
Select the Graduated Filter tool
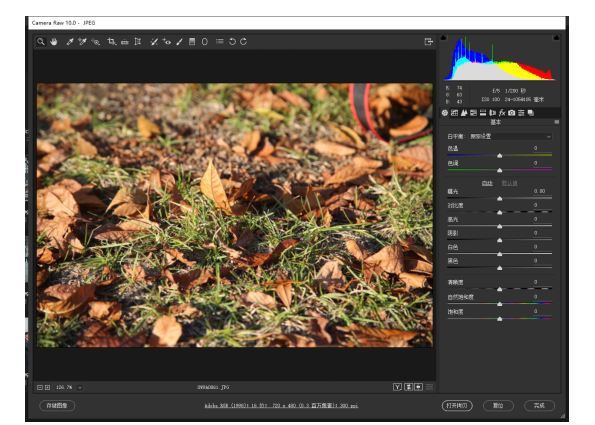point(192,41)
